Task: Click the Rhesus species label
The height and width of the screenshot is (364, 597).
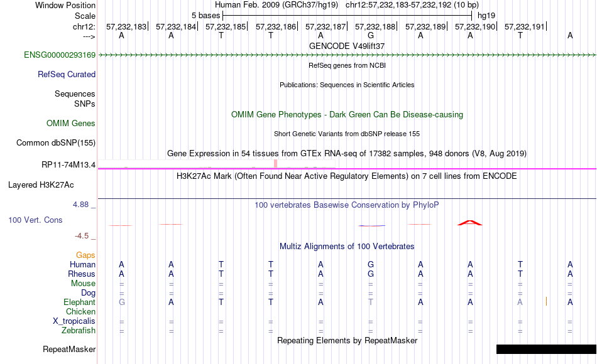Action: (x=82, y=274)
